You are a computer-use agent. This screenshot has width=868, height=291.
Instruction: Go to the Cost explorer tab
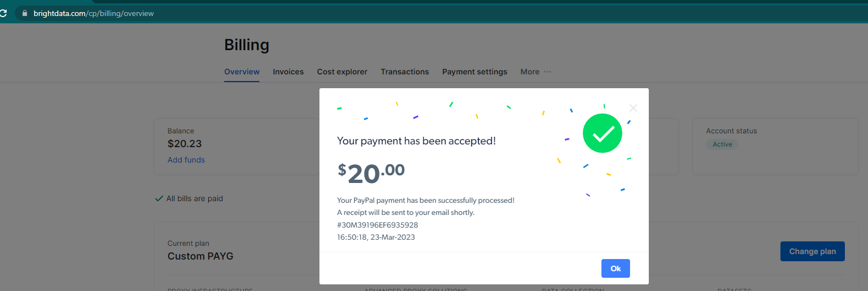click(x=342, y=72)
